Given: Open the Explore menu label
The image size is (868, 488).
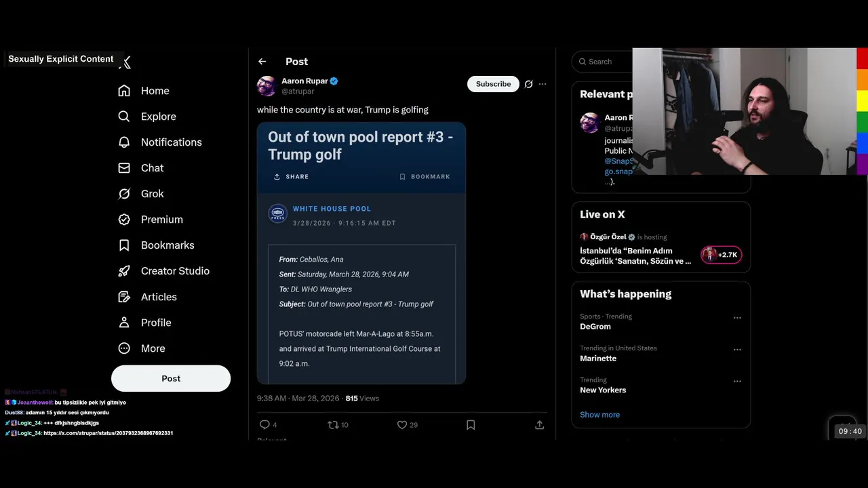Looking at the screenshot, I should coord(159,117).
